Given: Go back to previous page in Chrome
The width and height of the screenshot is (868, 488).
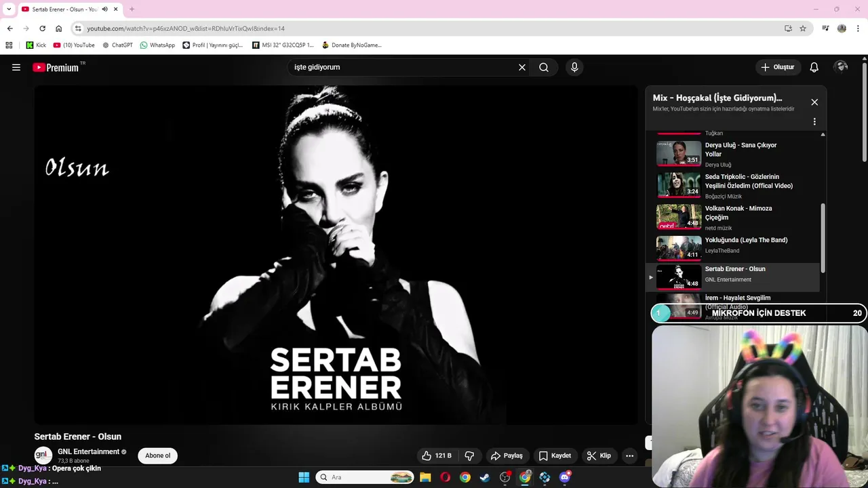Looking at the screenshot, I should coord(9,28).
